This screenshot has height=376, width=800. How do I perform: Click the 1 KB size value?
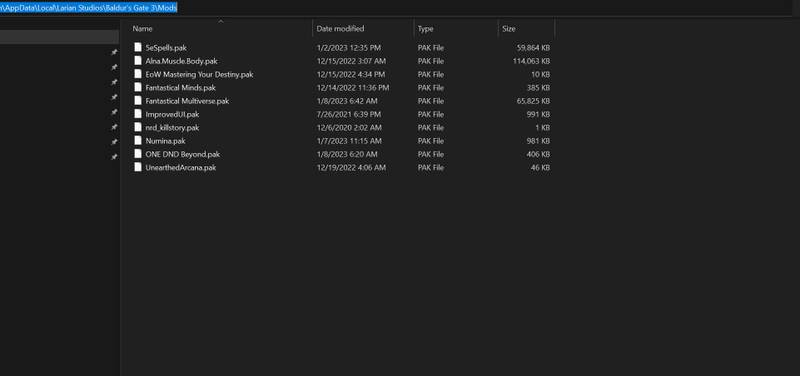pyautogui.click(x=543, y=128)
